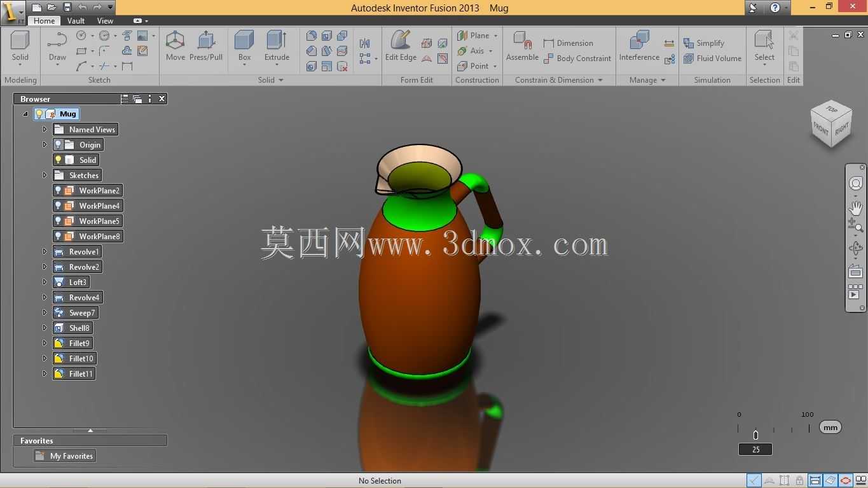This screenshot has height=488, width=868.
Task: Click the scale value field showing 25
Action: click(755, 449)
